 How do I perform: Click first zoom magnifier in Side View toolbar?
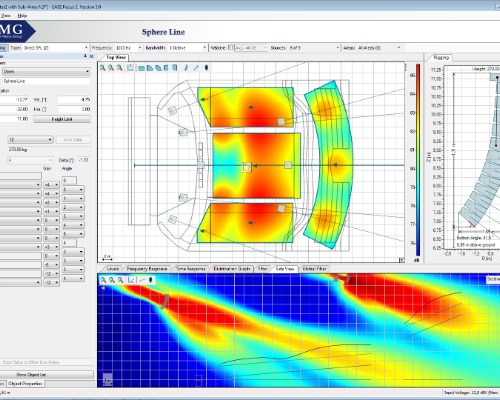(x=104, y=280)
